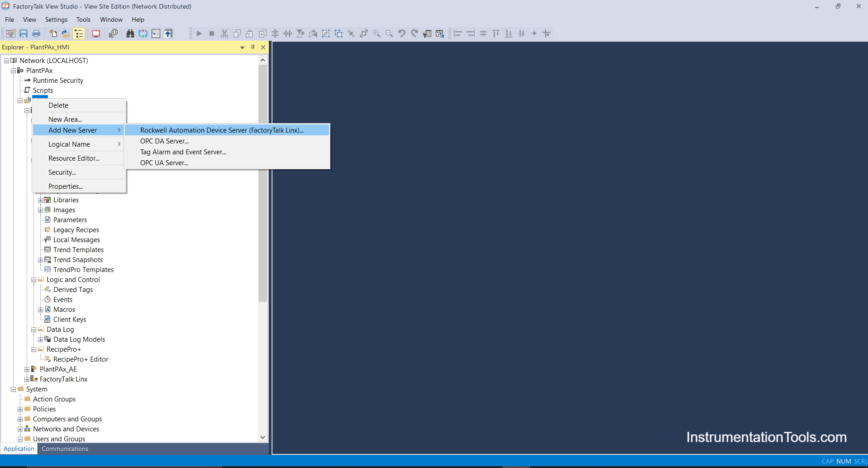Expand the Images tree node

click(40, 210)
